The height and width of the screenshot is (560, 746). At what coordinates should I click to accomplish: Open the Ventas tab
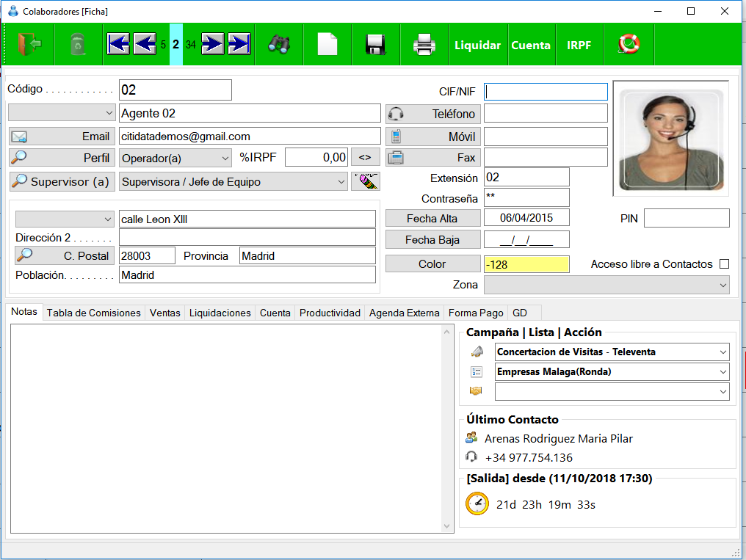pos(165,313)
